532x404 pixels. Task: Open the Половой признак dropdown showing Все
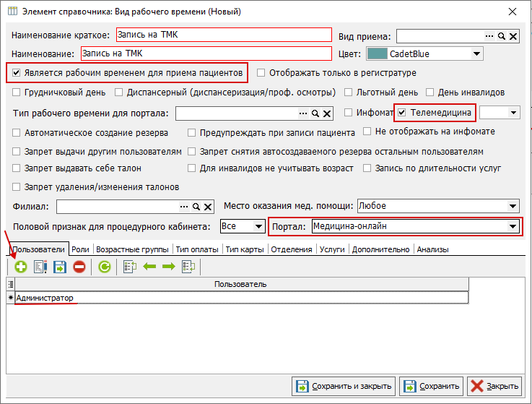258,227
